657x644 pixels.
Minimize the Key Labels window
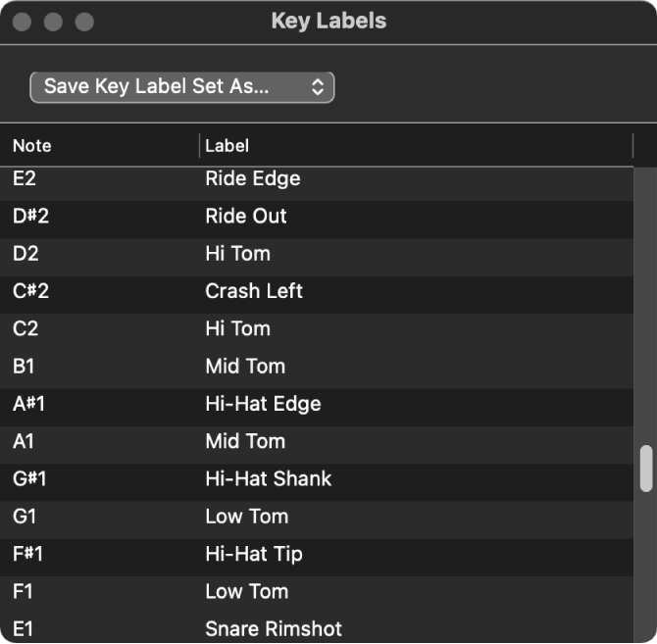click(54, 22)
